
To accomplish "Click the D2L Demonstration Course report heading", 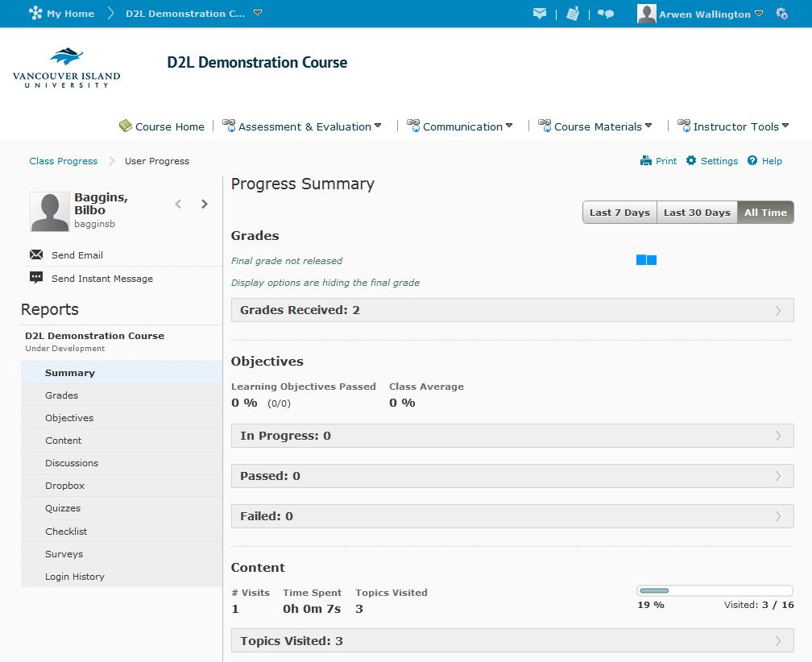I will [95, 335].
